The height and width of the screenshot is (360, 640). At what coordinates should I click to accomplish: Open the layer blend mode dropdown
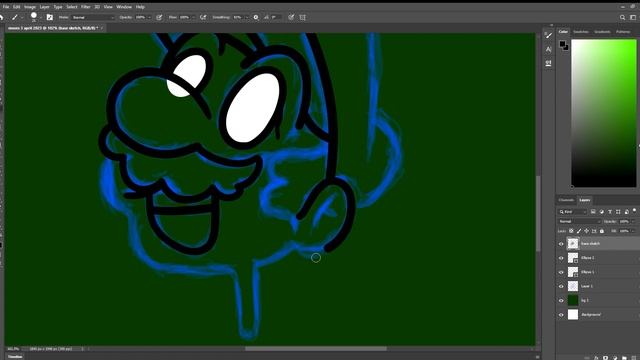click(580, 221)
